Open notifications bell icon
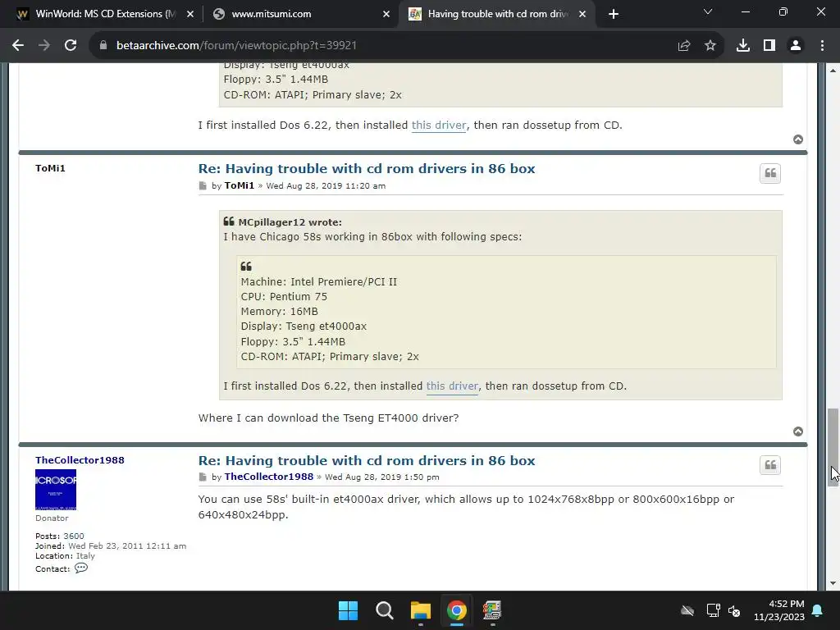 (818, 610)
